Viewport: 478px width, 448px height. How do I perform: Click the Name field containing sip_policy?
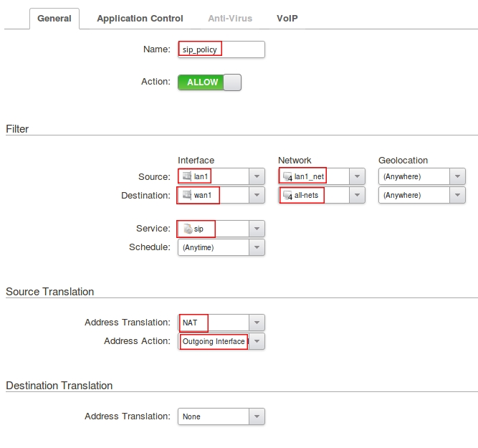(x=221, y=49)
